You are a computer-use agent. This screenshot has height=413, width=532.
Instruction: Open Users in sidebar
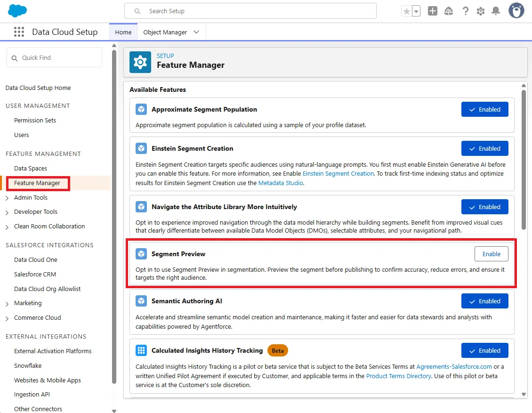click(21, 135)
